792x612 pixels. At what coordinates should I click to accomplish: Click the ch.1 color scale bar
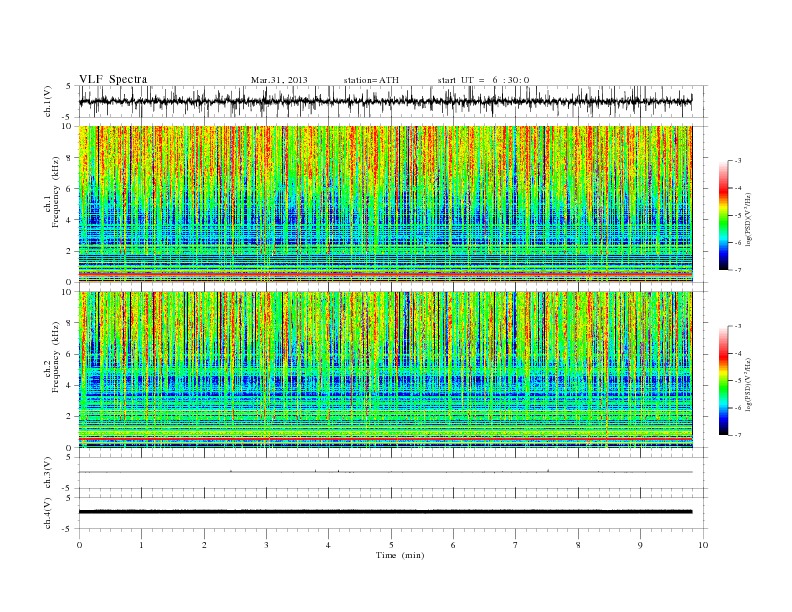tap(723, 215)
